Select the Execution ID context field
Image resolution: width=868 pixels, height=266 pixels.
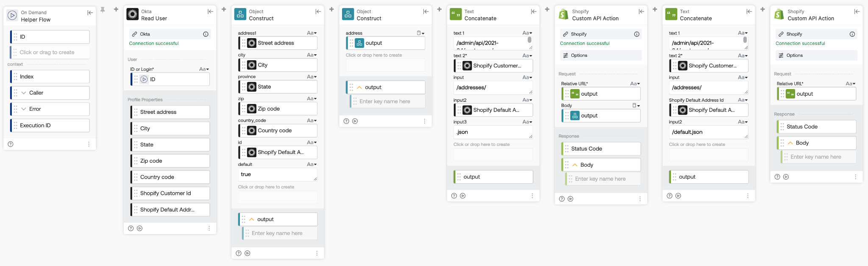[x=50, y=126]
